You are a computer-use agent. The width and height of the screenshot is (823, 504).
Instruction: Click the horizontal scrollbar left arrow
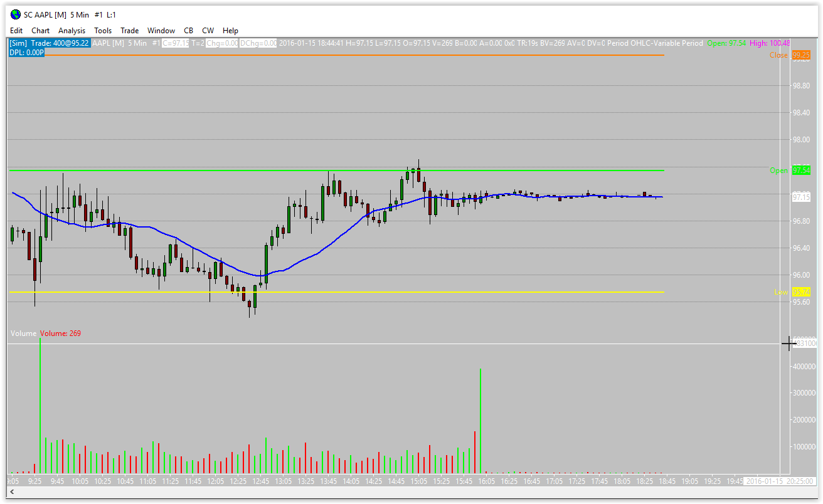click(12, 493)
